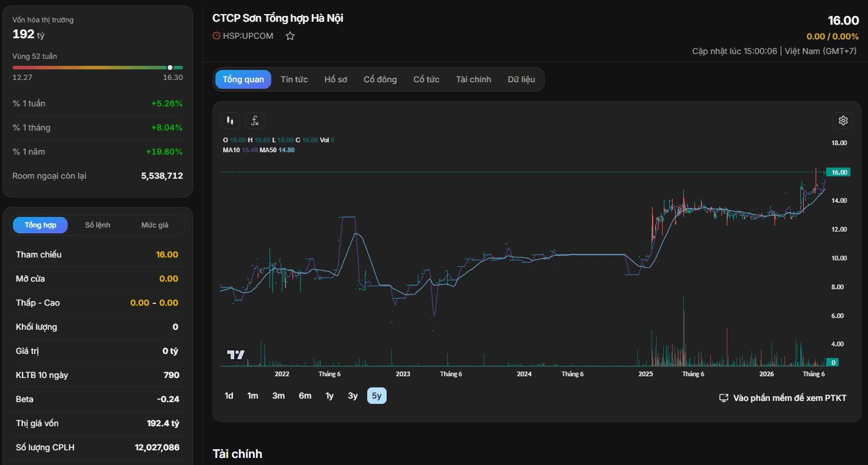This screenshot has height=465, width=868.
Task: Click the 16.00 current price label on axis
Action: [x=839, y=172]
